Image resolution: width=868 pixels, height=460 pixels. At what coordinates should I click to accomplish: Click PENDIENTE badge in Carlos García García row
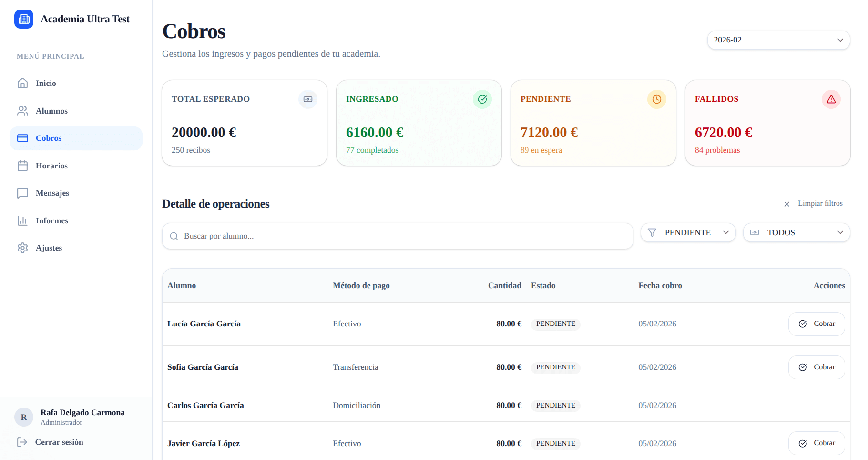coord(556,406)
